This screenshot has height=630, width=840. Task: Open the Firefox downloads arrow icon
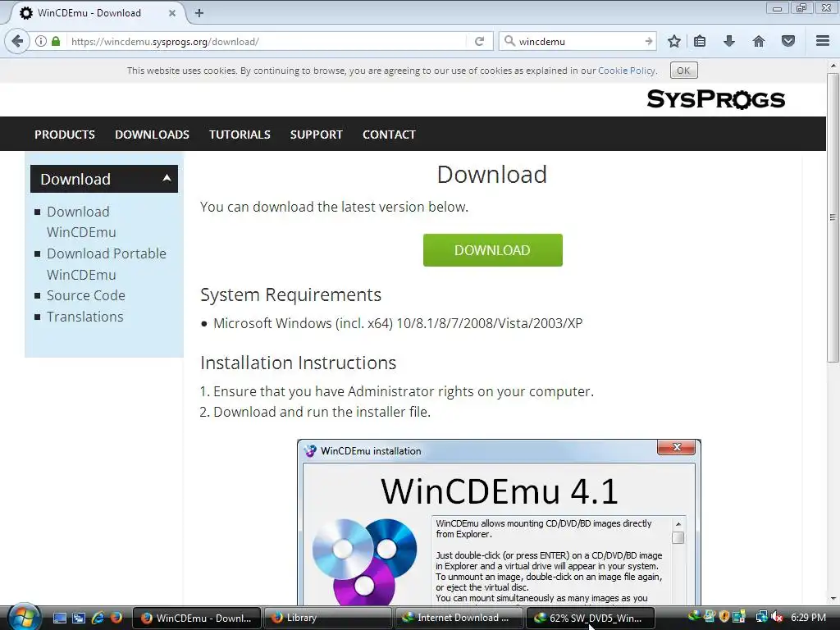(729, 41)
